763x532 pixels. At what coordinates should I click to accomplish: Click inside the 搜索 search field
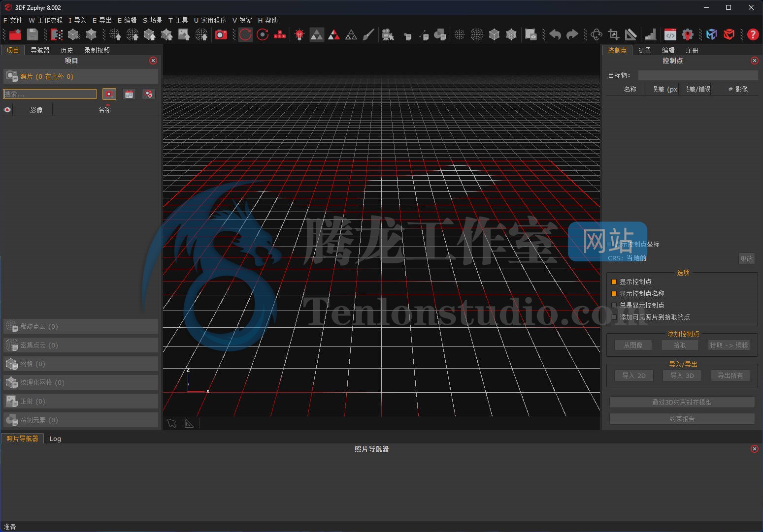pos(49,94)
